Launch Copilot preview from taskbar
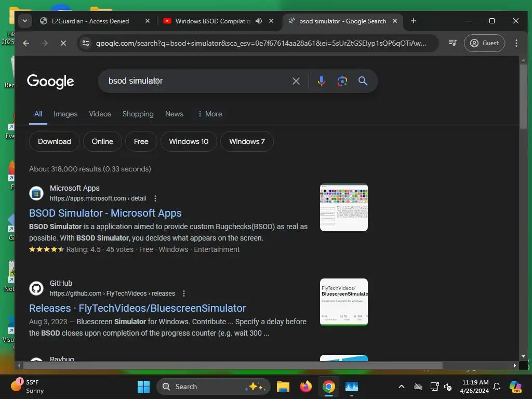Viewport: 532px width, 399px height. point(515,387)
